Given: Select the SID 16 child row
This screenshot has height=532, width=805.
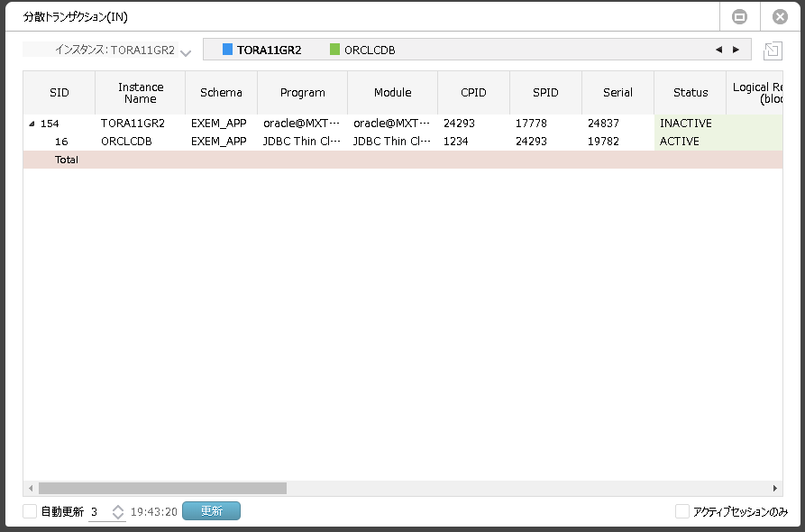Looking at the screenshot, I should click(x=403, y=142).
